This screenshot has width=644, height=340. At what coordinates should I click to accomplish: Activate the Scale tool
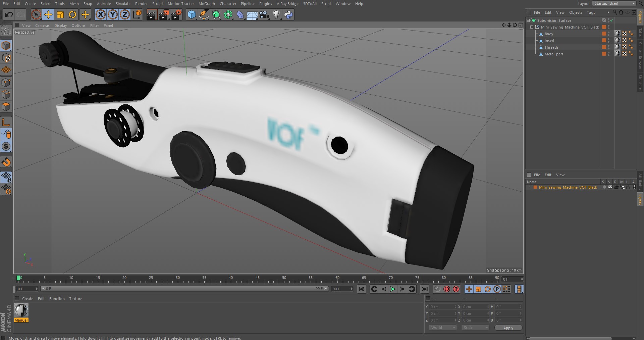point(60,14)
